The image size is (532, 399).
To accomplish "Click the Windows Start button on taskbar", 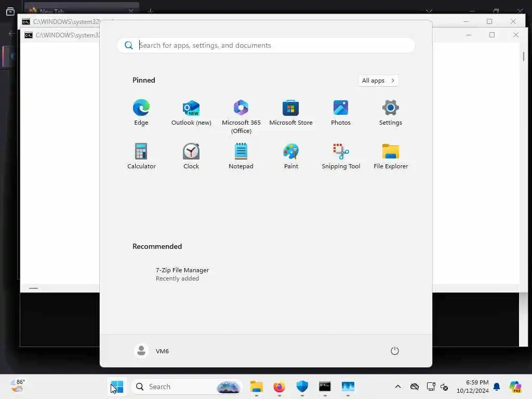I will 117,387.
